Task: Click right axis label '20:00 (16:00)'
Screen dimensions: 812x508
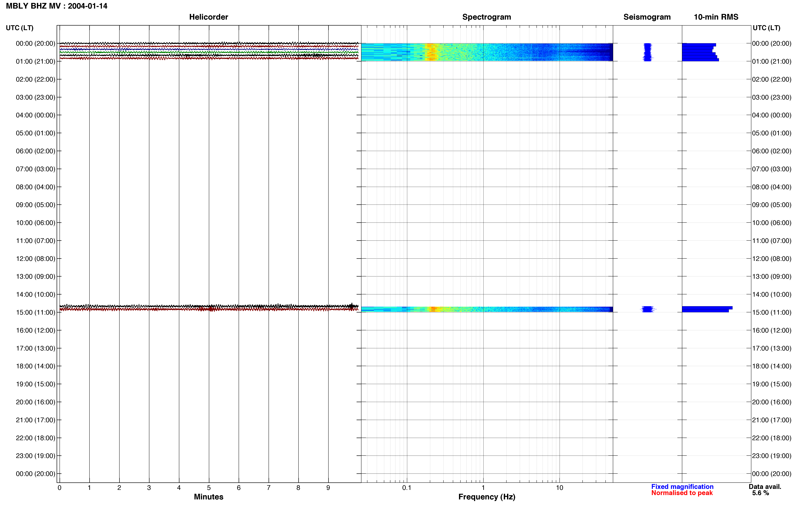Action: (772, 402)
